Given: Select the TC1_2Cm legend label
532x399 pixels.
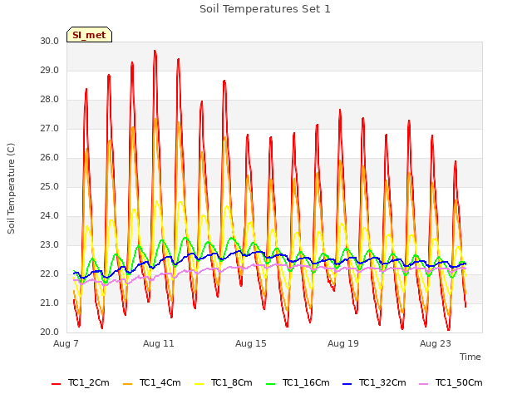Looking at the screenshot, I should click(89, 383).
